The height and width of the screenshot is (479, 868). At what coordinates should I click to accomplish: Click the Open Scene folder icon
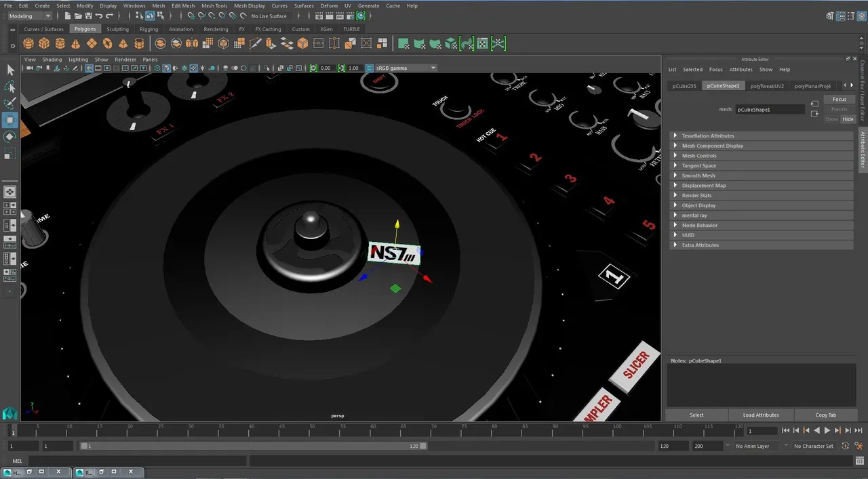[x=79, y=16]
